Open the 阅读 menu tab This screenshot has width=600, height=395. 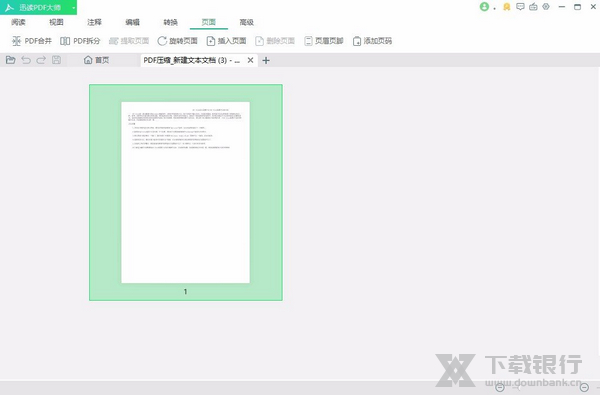pyautogui.click(x=18, y=22)
